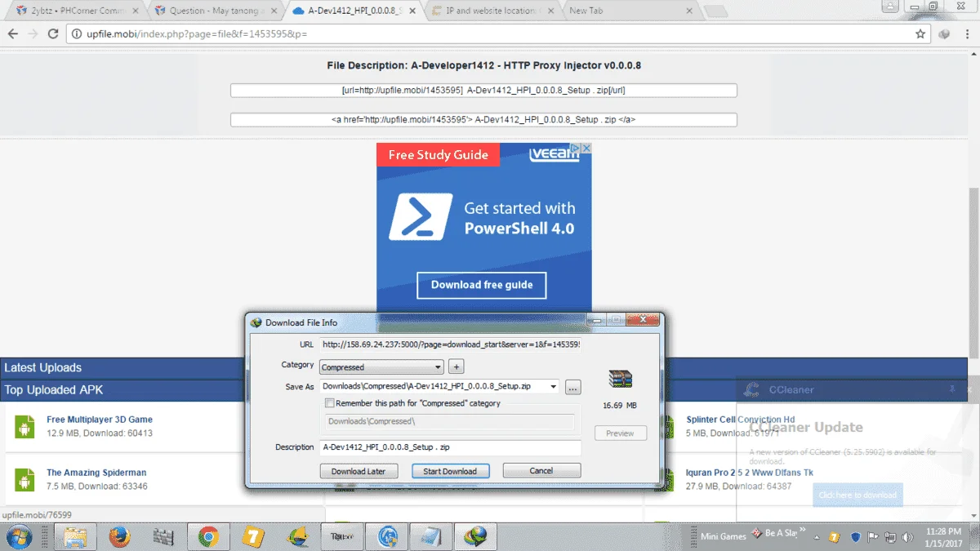Screen dimensions: 980x551
Task: Click the download URL field in the dialog
Action: point(451,344)
